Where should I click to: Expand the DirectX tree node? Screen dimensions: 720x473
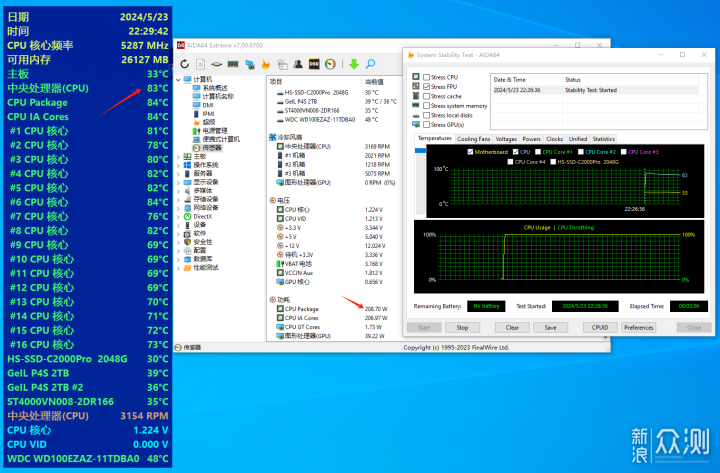(x=179, y=216)
